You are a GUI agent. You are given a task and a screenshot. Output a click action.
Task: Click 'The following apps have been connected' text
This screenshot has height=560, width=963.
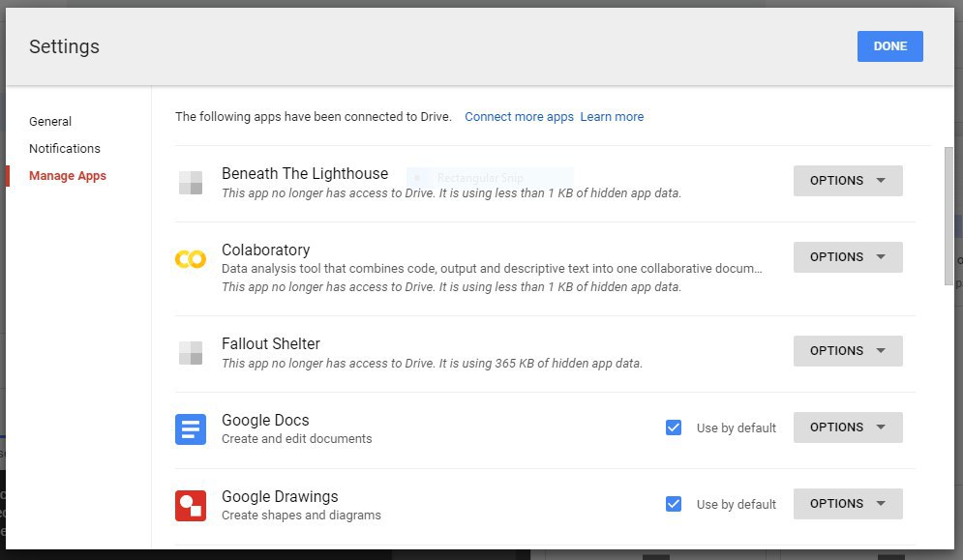[314, 117]
